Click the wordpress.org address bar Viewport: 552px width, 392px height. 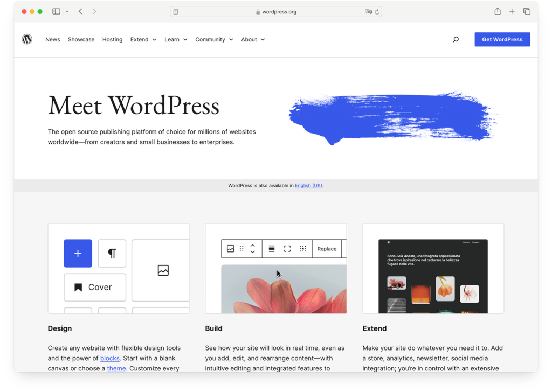pyautogui.click(x=275, y=12)
